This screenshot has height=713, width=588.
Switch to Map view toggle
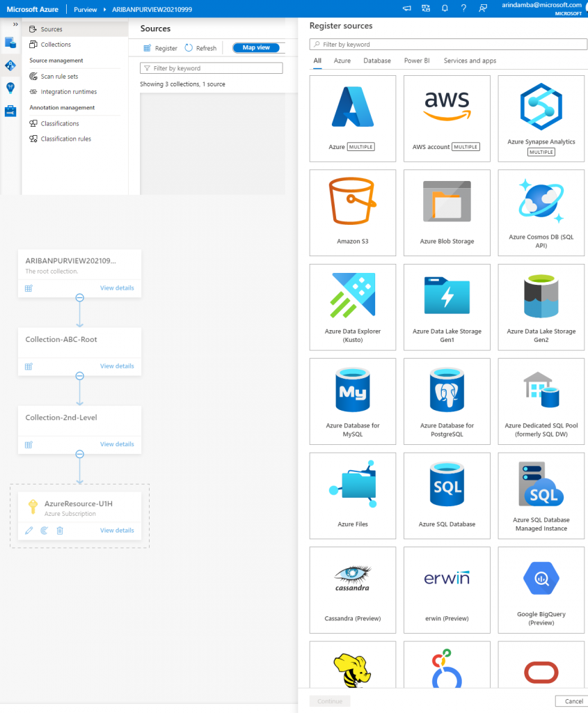tap(257, 47)
